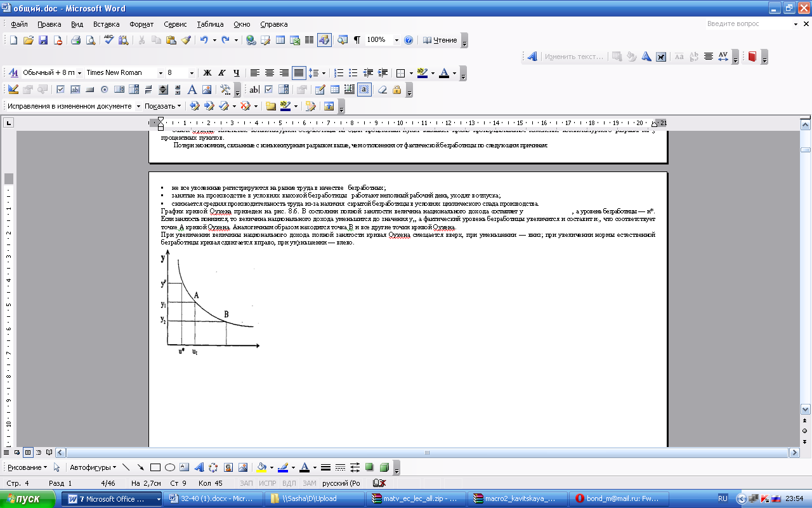The image size is (812, 508).
Task: Expand the Undo history arrow
Action: coord(213,40)
